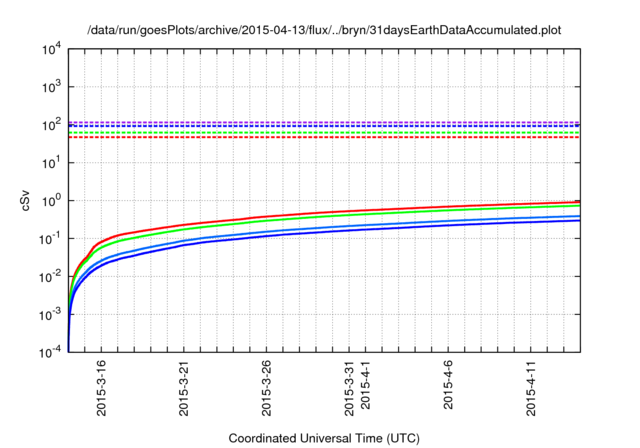Click the dashed purple limit line
This screenshot has width=640, height=448.
click(324, 122)
